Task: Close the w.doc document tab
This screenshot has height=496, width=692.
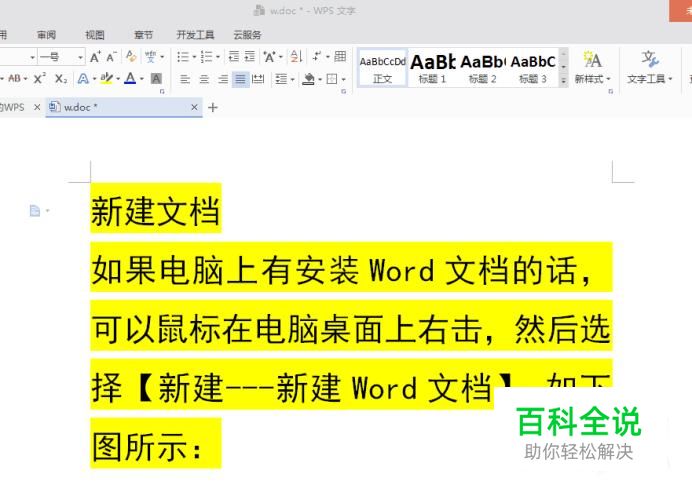Action: pos(194,107)
